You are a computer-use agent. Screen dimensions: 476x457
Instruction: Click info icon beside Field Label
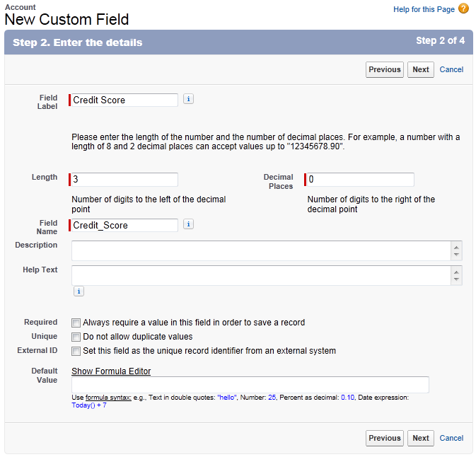188,99
